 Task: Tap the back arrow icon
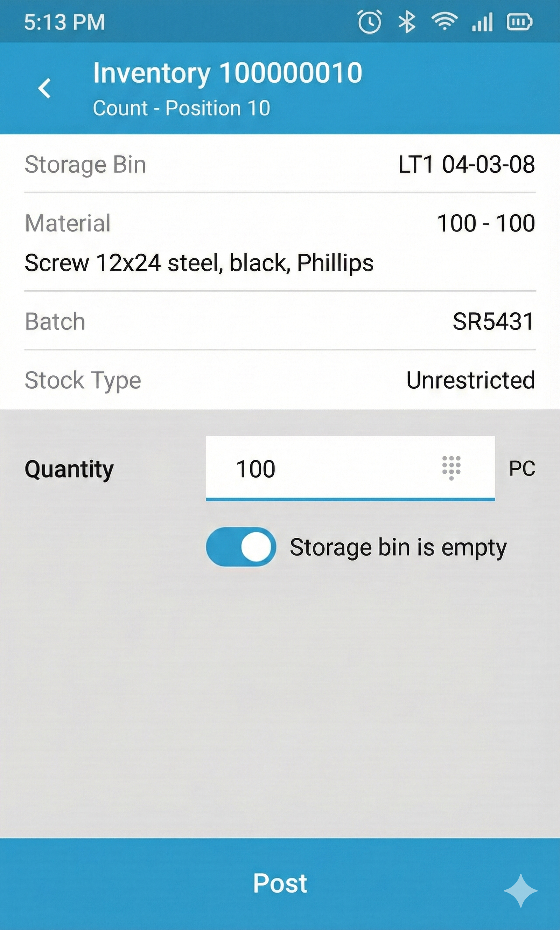coord(44,88)
